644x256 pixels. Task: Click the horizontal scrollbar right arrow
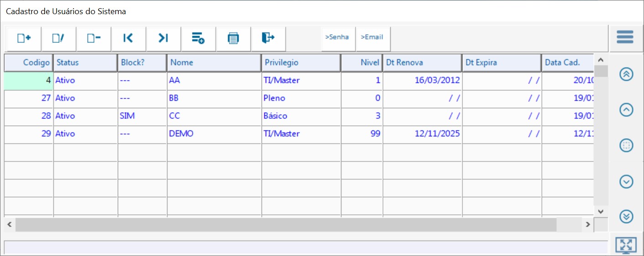[x=588, y=225]
